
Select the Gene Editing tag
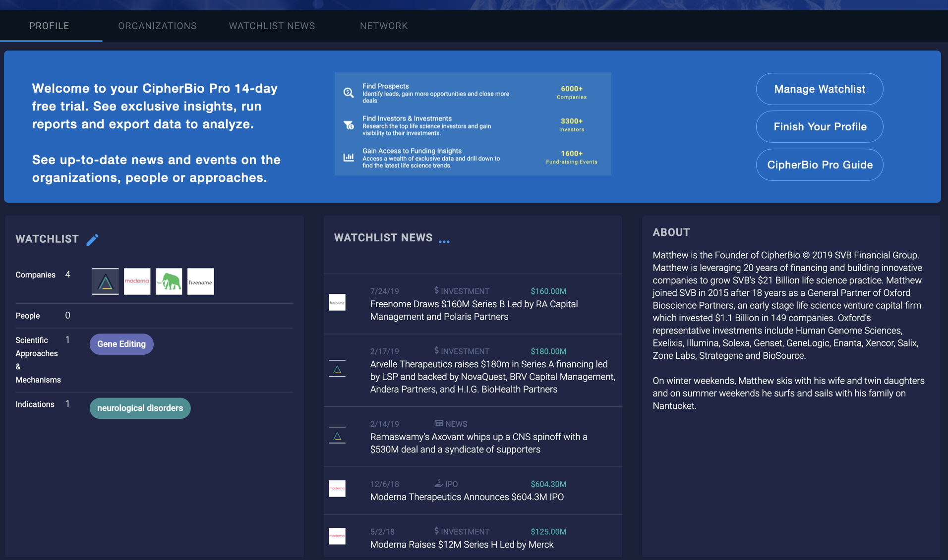click(121, 344)
